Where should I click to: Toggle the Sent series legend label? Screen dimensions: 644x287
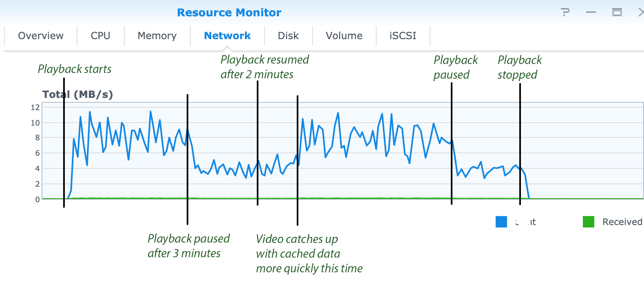(526, 222)
